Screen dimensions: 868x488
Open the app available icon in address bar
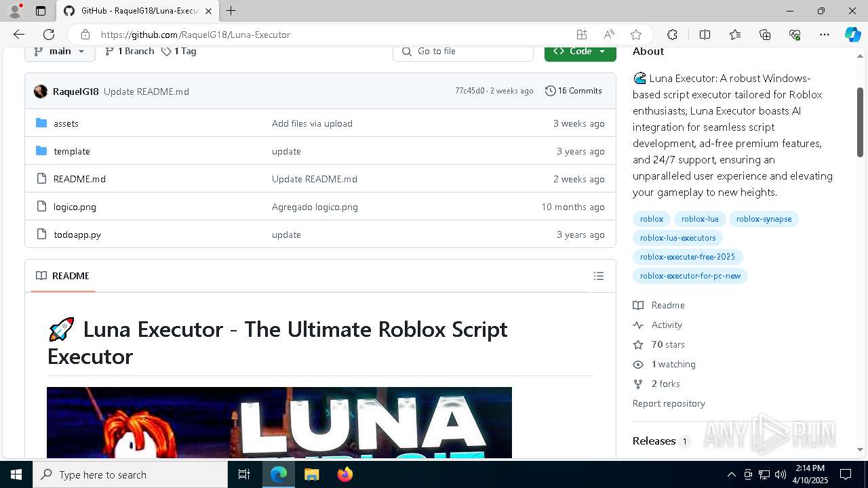coord(582,35)
